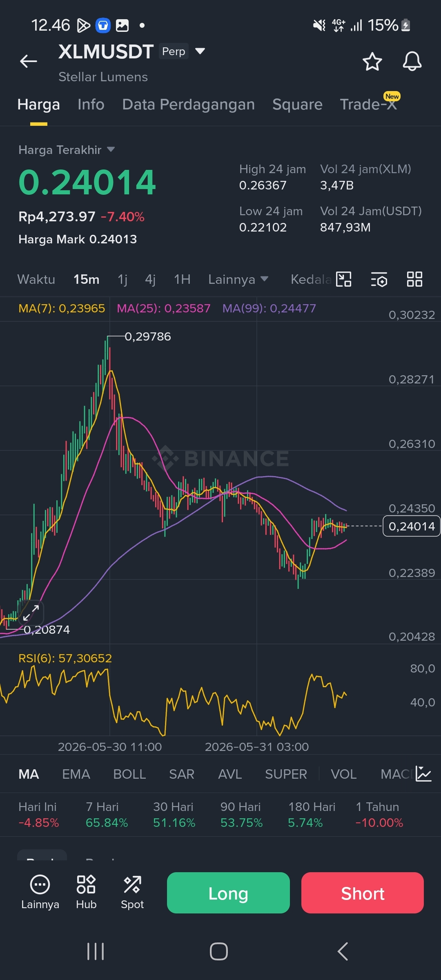441x980 pixels.
Task: Tap the 180 Hari 5.74% performance
Action: [312, 815]
